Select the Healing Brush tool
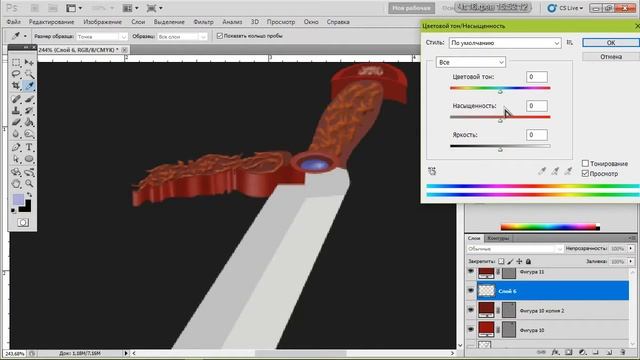 [16, 99]
